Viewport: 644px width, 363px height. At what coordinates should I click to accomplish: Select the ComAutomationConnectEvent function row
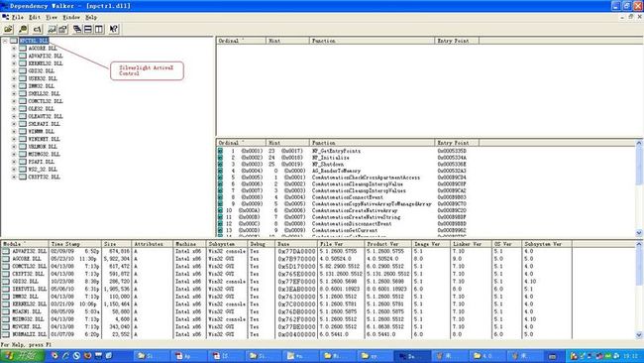click(x=348, y=197)
